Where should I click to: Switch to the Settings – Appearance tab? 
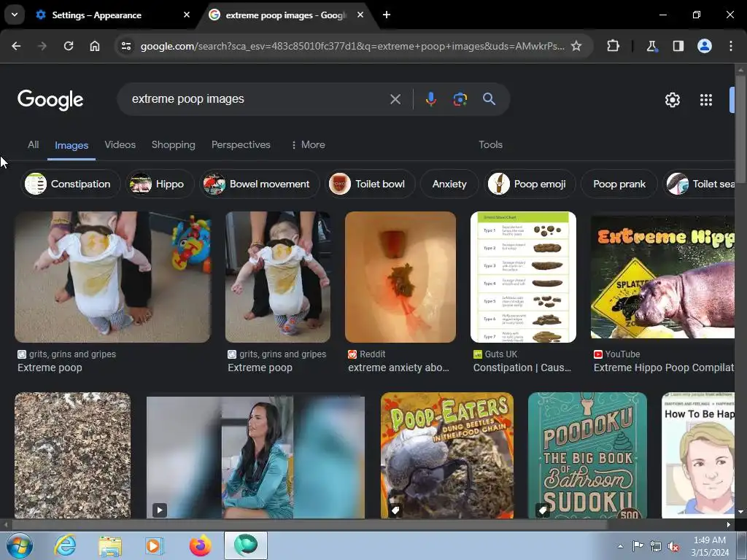pos(97,15)
